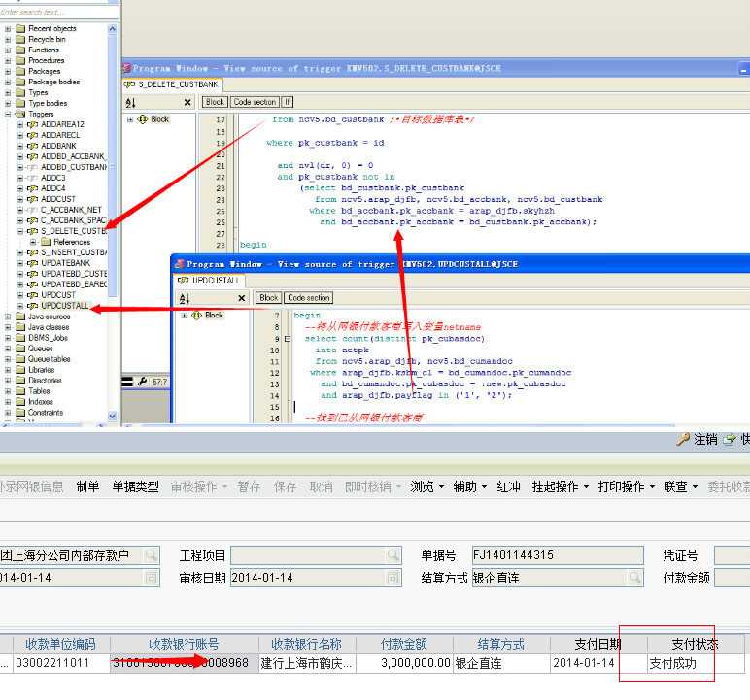750x700 pixels.
Task: Click the Tables folder icon
Action: (20, 391)
